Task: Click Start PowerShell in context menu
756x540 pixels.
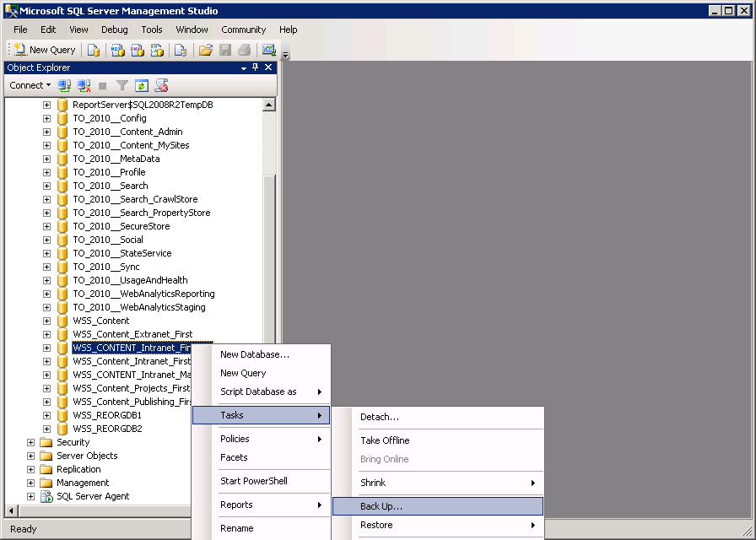Action: (x=253, y=481)
